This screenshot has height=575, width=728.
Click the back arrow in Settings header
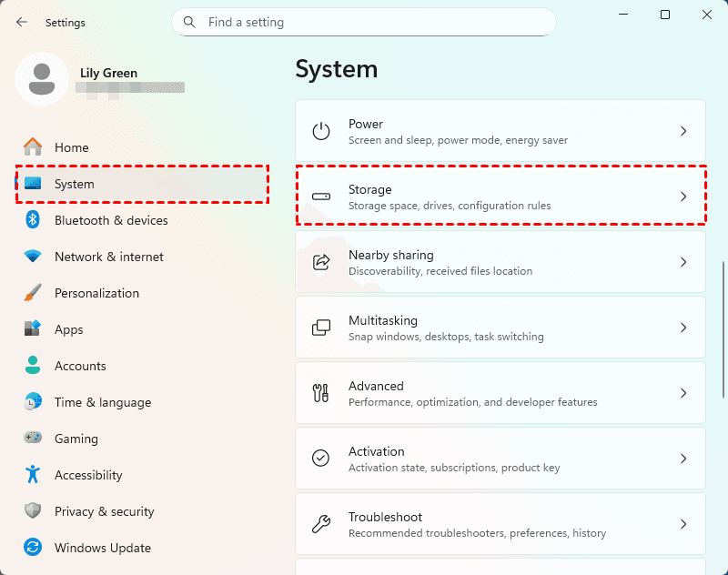click(x=22, y=22)
